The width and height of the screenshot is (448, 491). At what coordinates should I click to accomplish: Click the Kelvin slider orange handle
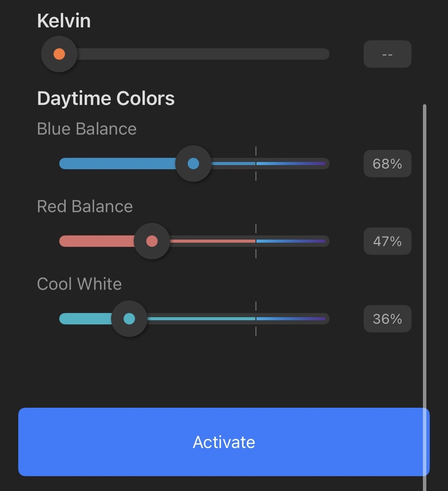click(x=59, y=54)
